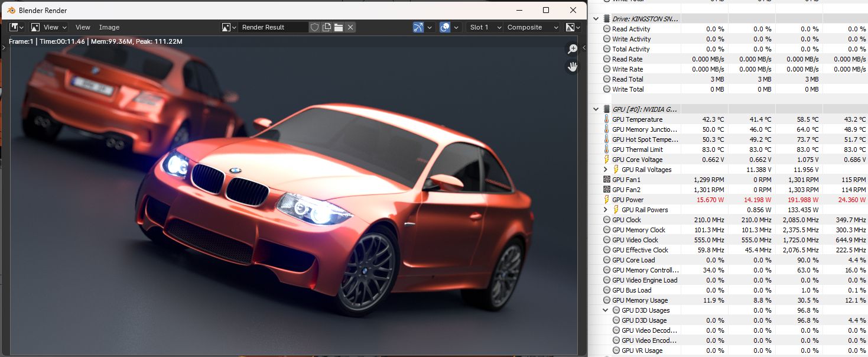Click the 2,085.0 MHz GPU Clock value
This screenshot has height=357, width=868.
point(800,220)
